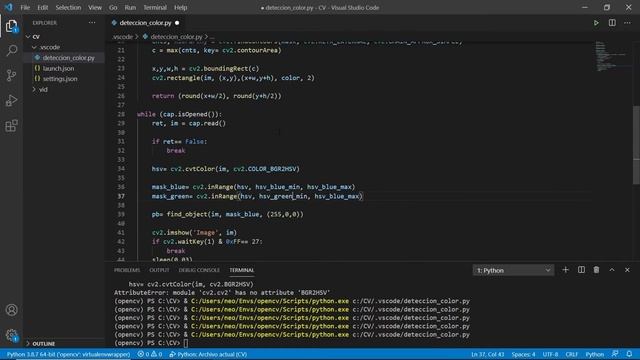Open the Run menu
This screenshot has width=640, height=360.
point(130,7)
